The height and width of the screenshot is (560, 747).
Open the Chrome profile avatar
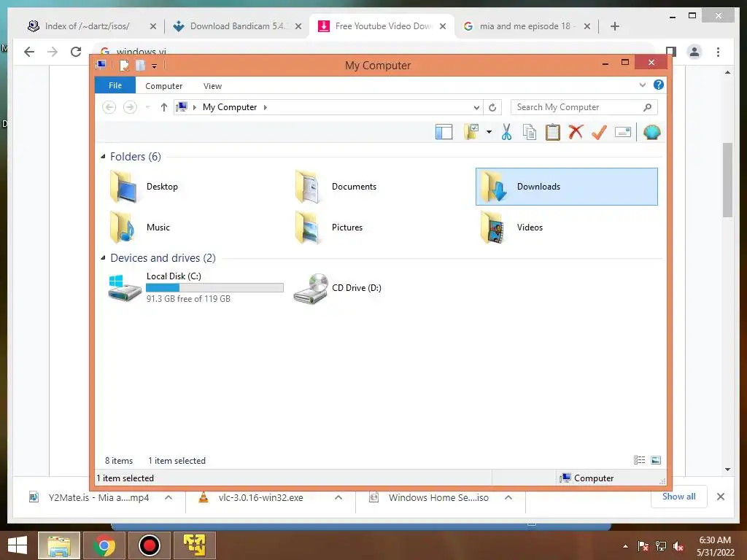click(694, 52)
